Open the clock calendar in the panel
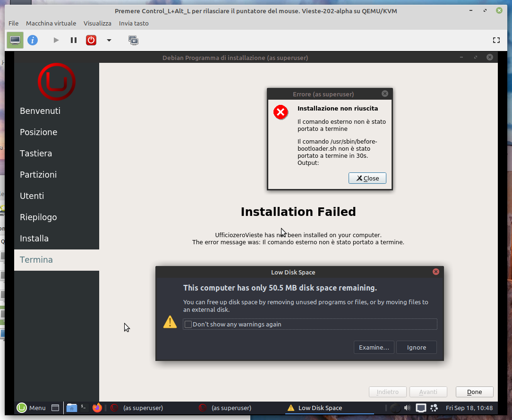 [469, 408]
